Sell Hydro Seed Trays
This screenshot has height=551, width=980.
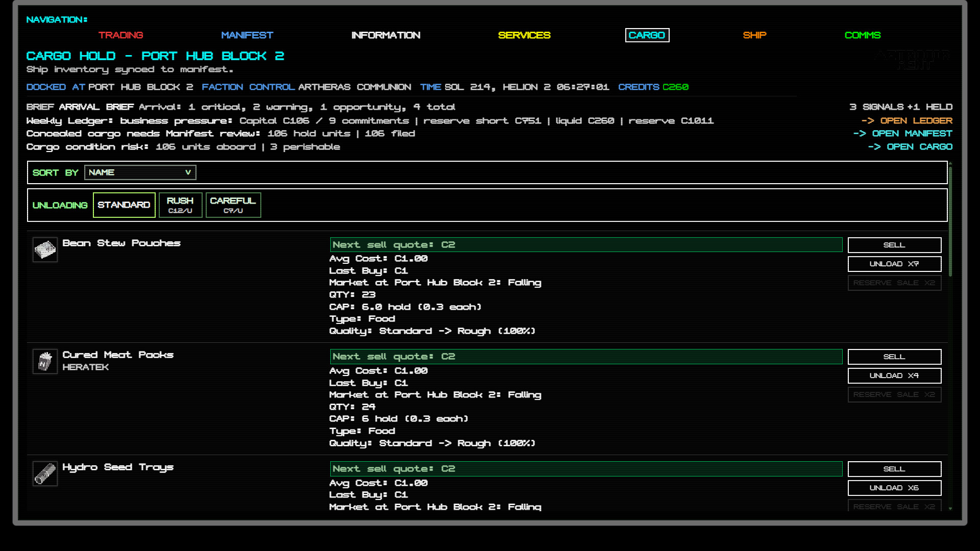tap(894, 469)
